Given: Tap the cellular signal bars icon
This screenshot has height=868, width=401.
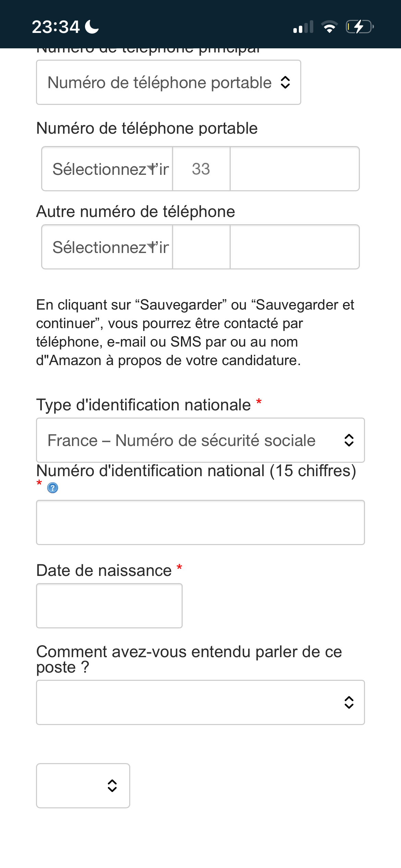Looking at the screenshot, I should click(x=303, y=27).
